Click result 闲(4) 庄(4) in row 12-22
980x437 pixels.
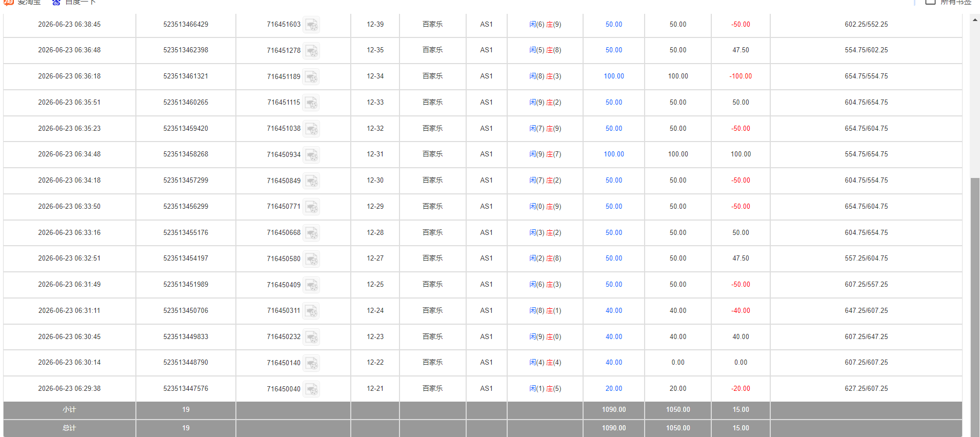545,363
